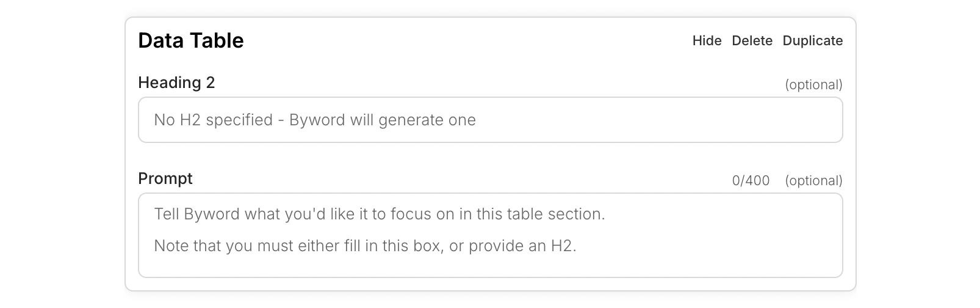Click the 0/400 character counter
The height and width of the screenshot is (308, 980).
751,181
